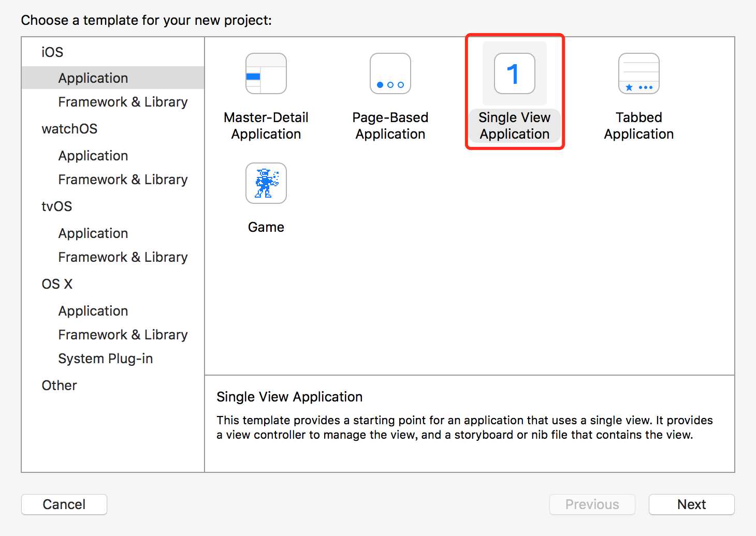Click the Game template label text
The height and width of the screenshot is (536, 756).
click(266, 227)
